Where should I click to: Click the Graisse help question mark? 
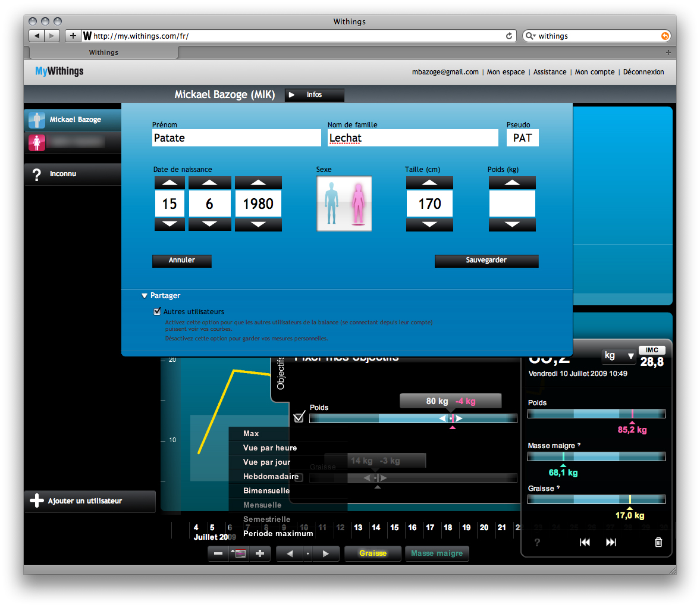(x=558, y=488)
